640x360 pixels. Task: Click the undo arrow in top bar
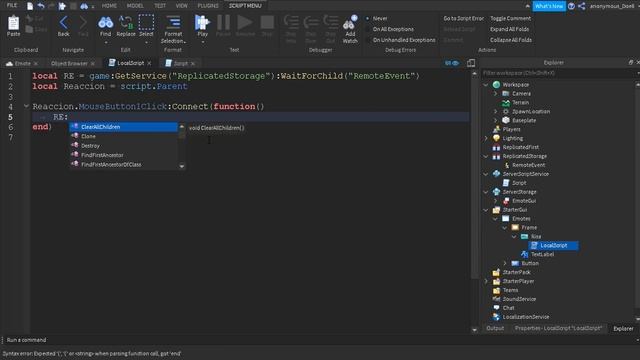(41, 6)
